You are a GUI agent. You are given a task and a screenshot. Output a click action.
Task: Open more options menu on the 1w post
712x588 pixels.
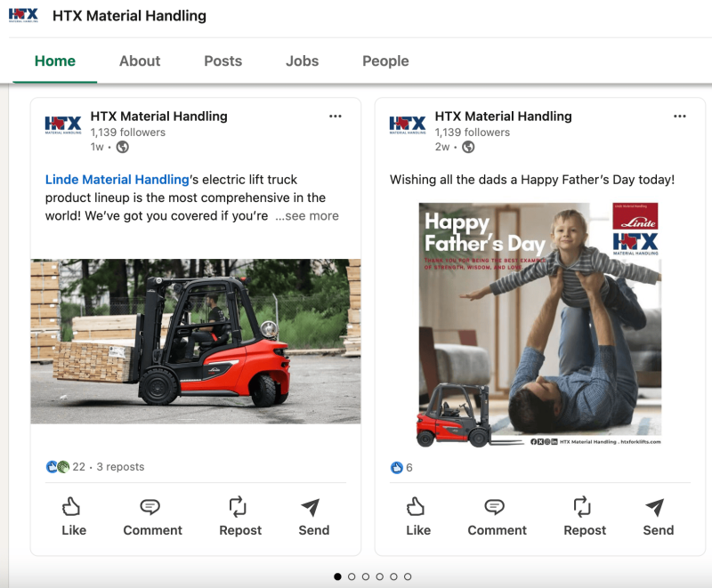tap(336, 117)
